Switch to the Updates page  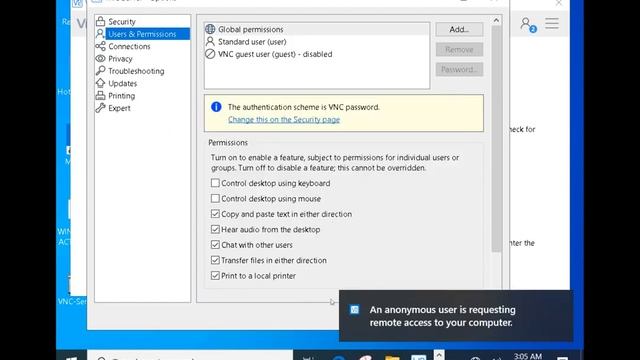click(122, 83)
